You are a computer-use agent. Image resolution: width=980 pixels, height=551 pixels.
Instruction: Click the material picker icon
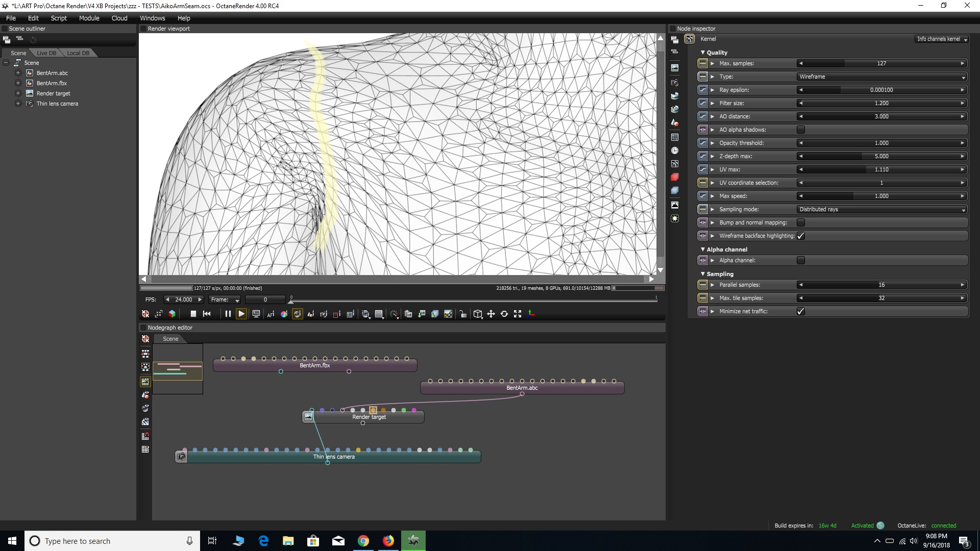(297, 314)
